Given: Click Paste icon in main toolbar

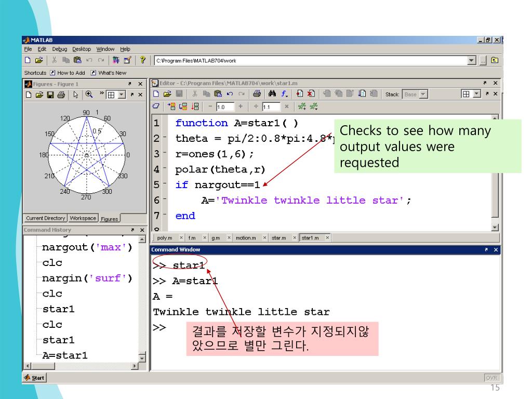Looking at the screenshot, I should [x=77, y=60].
